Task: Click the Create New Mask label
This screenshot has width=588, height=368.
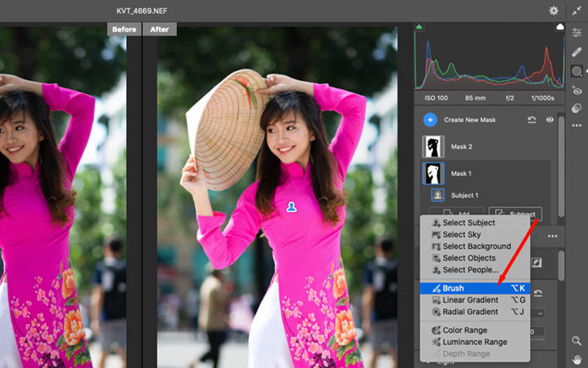Action: pos(470,120)
